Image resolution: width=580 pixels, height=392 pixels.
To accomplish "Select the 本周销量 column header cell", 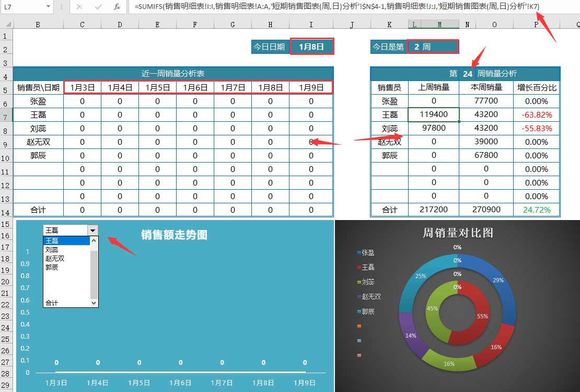I will click(x=486, y=87).
